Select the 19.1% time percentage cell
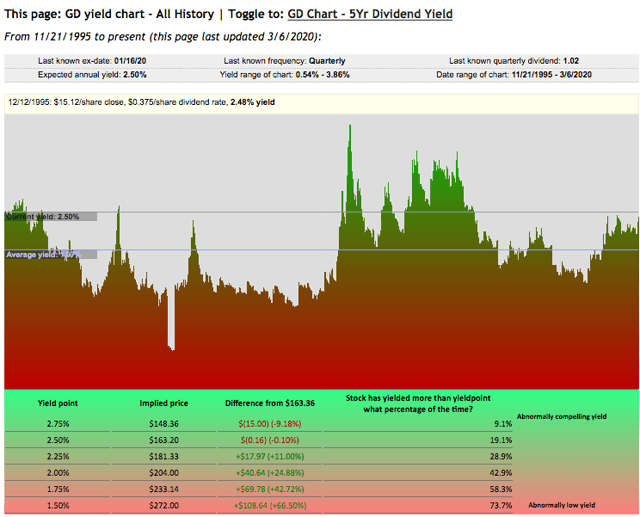 [501, 440]
